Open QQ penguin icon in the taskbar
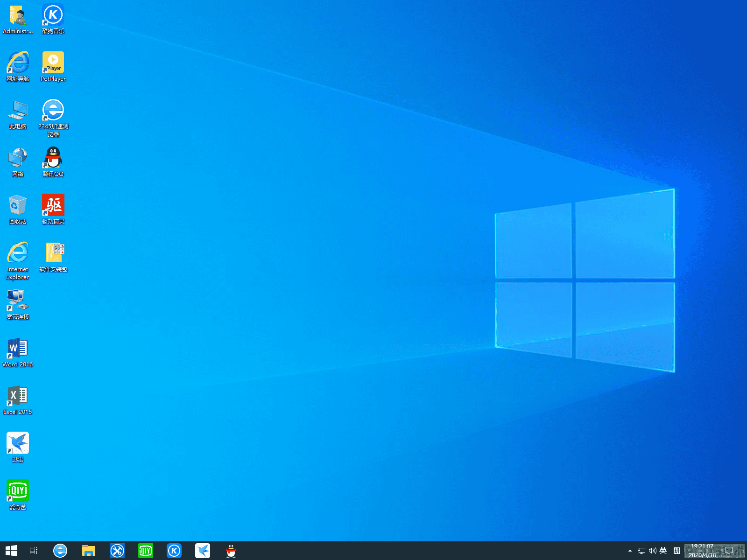This screenshot has width=747, height=560. tap(231, 551)
